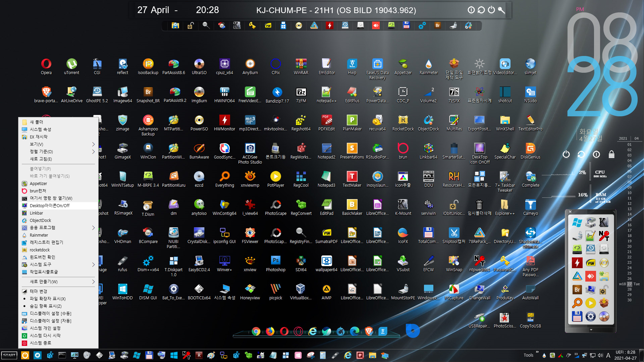Open FSCapture desktop icon
Viewport: 644px width, 362px height.
454,292
